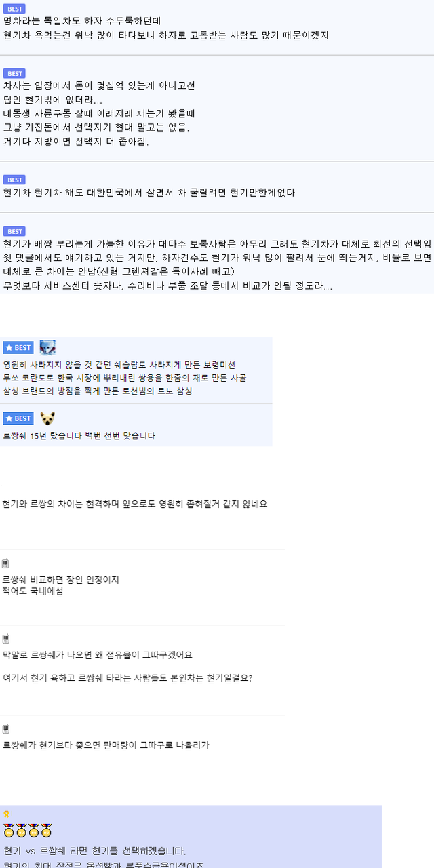Click BEST badge above '현기차 현기차 해도' comment
This screenshot has height=868, width=434.
14,180
